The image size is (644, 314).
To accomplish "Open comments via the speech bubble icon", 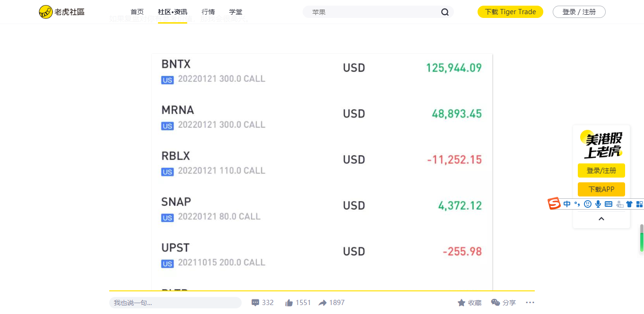I will click(255, 303).
